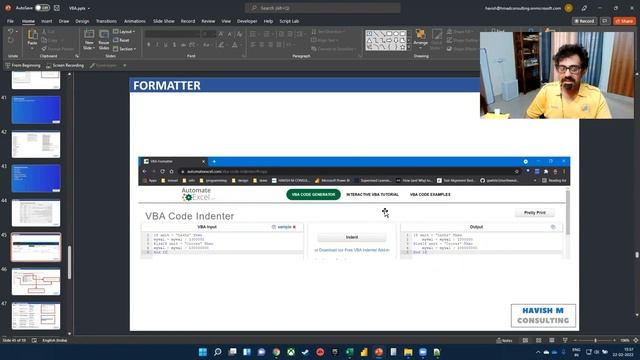Open the Windows Start menu

[203, 352]
